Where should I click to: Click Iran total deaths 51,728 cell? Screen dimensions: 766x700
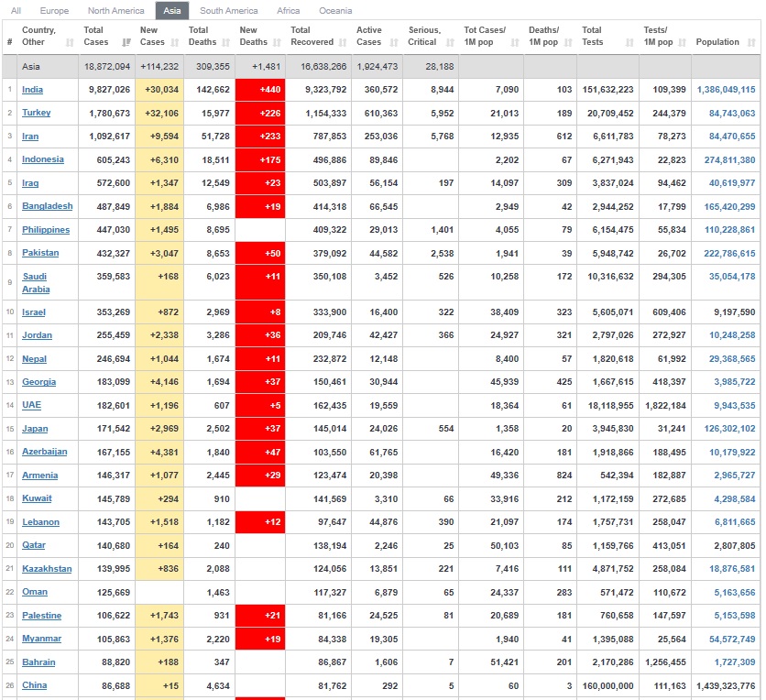click(x=210, y=137)
